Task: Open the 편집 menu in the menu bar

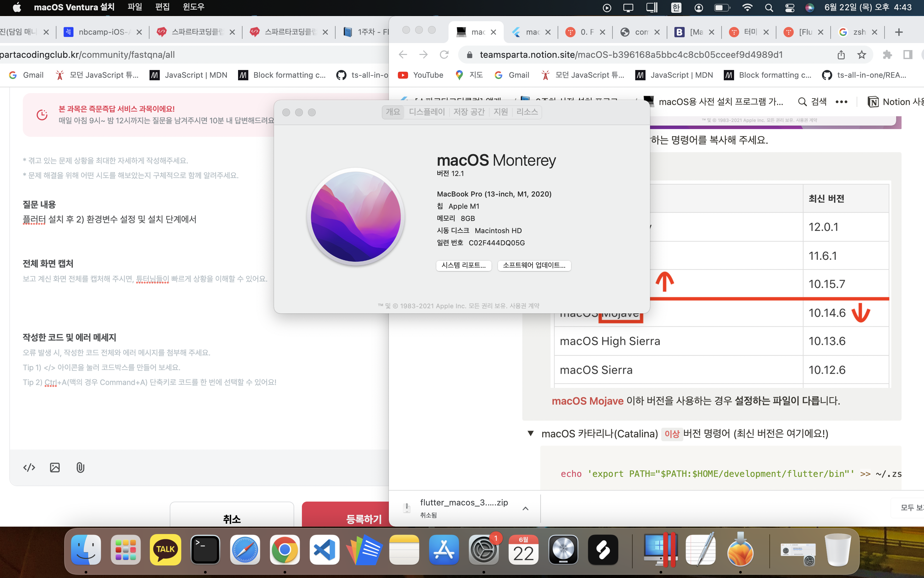Action: (x=162, y=7)
